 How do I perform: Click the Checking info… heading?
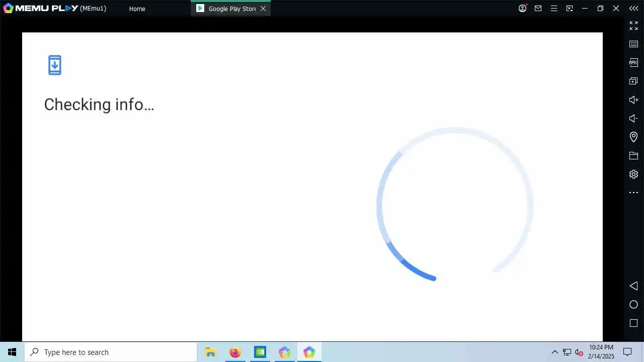pyautogui.click(x=99, y=105)
